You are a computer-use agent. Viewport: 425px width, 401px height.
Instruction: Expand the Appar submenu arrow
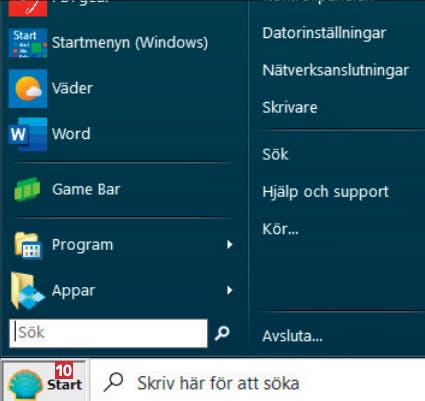point(229,290)
